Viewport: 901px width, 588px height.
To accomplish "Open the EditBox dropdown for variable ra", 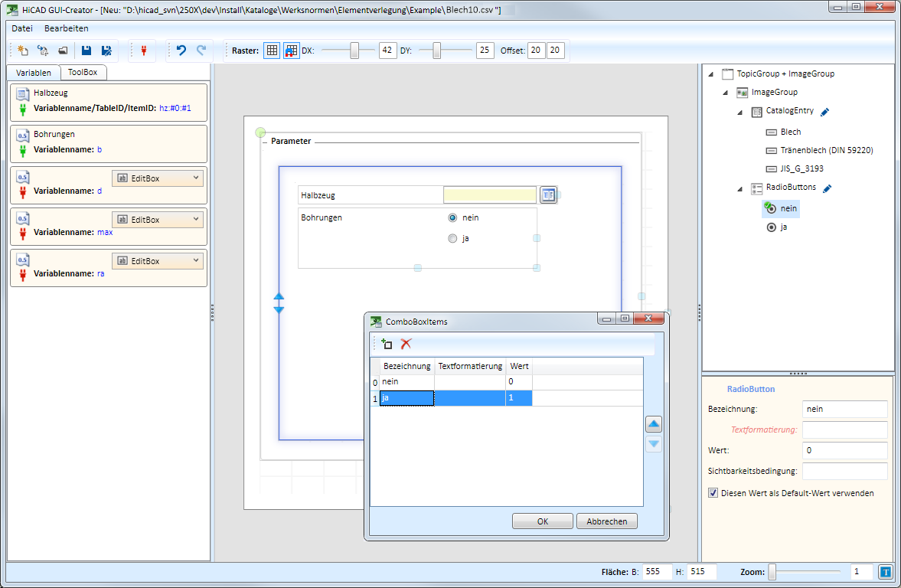I will tap(196, 260).
